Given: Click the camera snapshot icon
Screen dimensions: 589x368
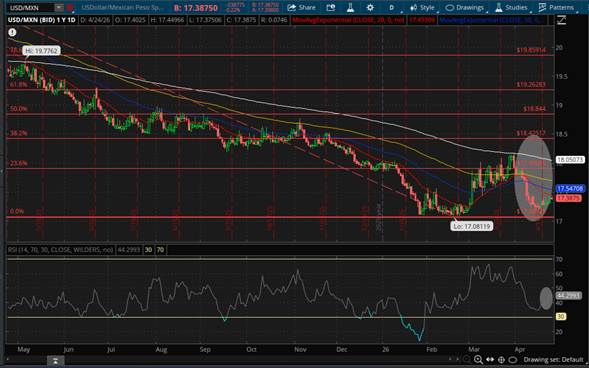Looking at the screenshot, I should click(331, 8).
